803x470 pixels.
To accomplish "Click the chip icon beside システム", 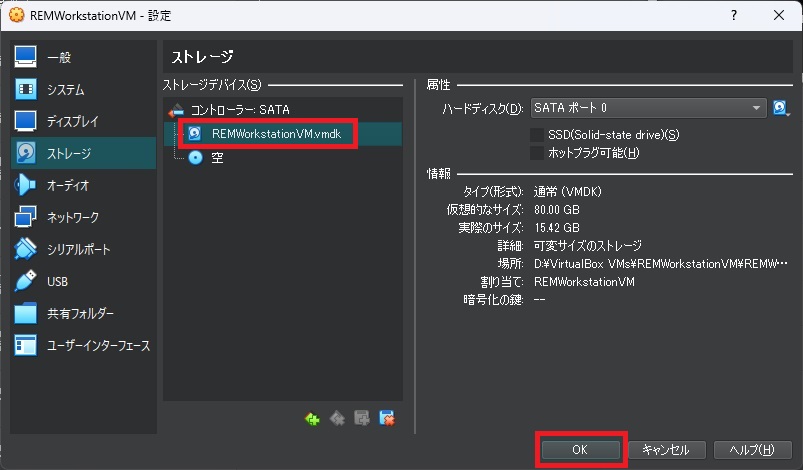I will point(26,89).
